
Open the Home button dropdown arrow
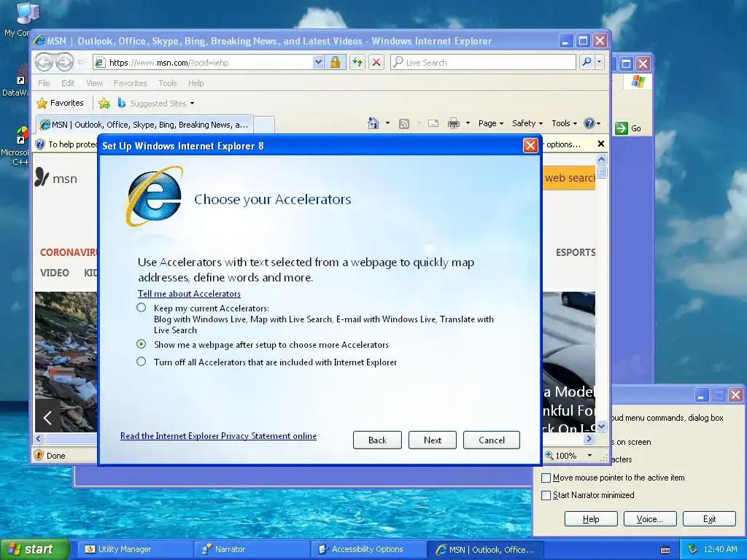[x=387, y=123]
